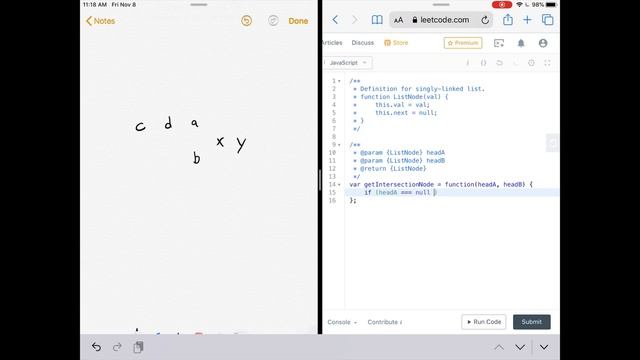Place the cursor on code line 15

coord(452,192)
